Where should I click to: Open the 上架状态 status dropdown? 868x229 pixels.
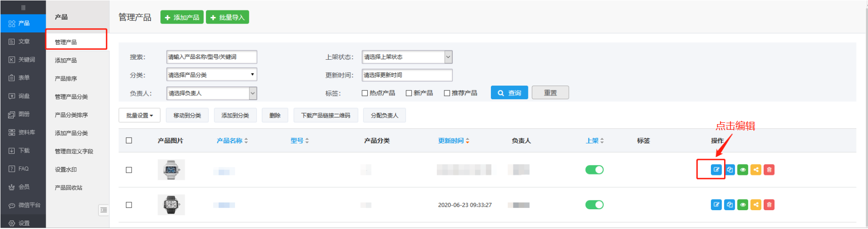[x=407, y=57]
